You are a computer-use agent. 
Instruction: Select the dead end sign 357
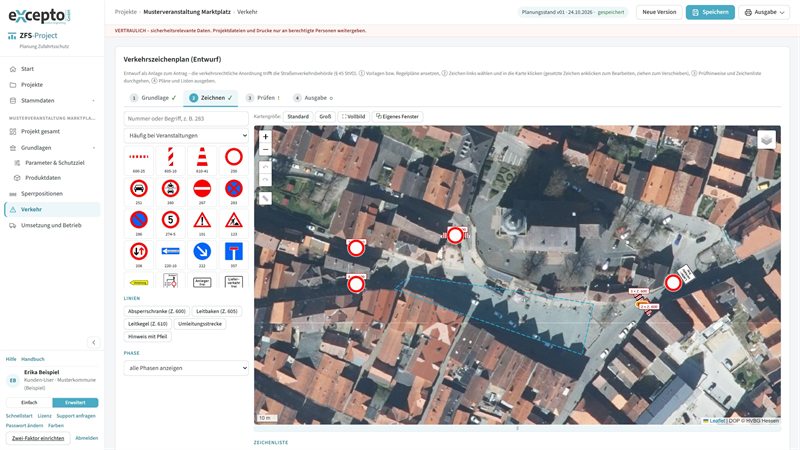pos(234,255)
